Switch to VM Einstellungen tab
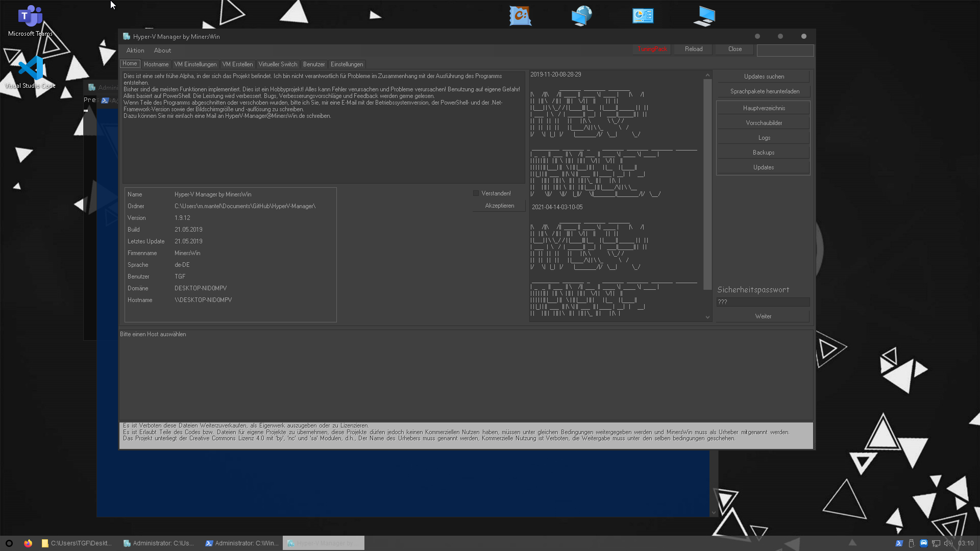The width and height of the screenshot is (980, 551). click(195, 64)
